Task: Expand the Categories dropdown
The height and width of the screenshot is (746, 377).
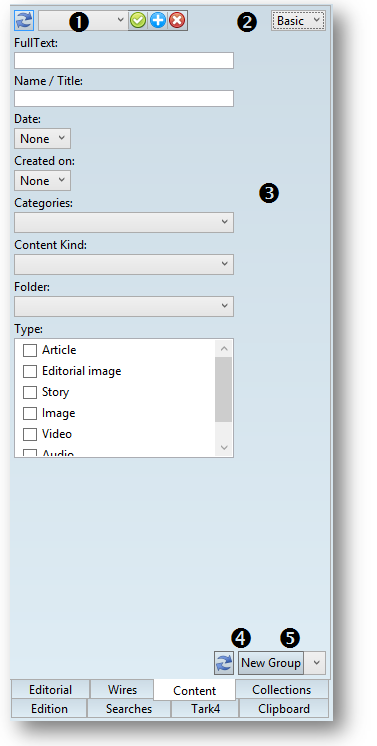Action: tap(124, 222)
